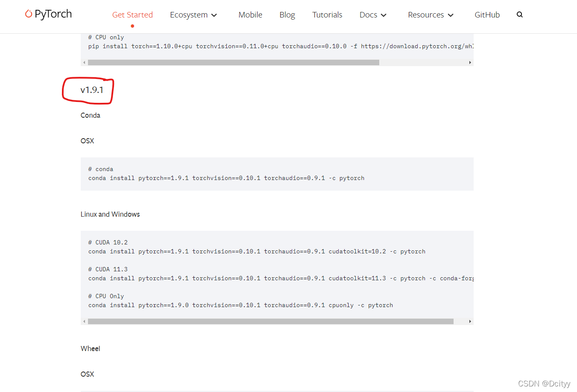The width and height of the screenshot is (577, 392).
Task: Click the first OSX label under Conda
Action: (87, 141)
